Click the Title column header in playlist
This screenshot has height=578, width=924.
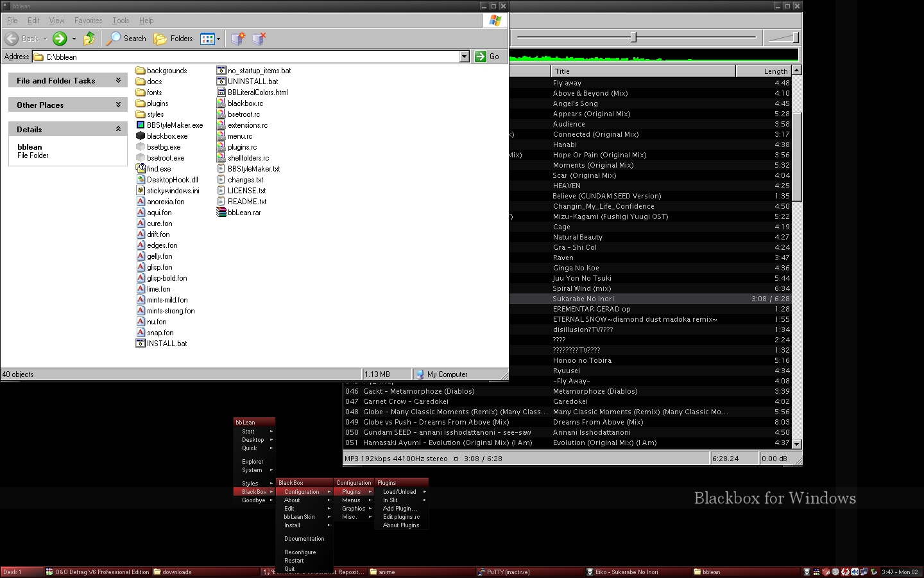point(643,71)
